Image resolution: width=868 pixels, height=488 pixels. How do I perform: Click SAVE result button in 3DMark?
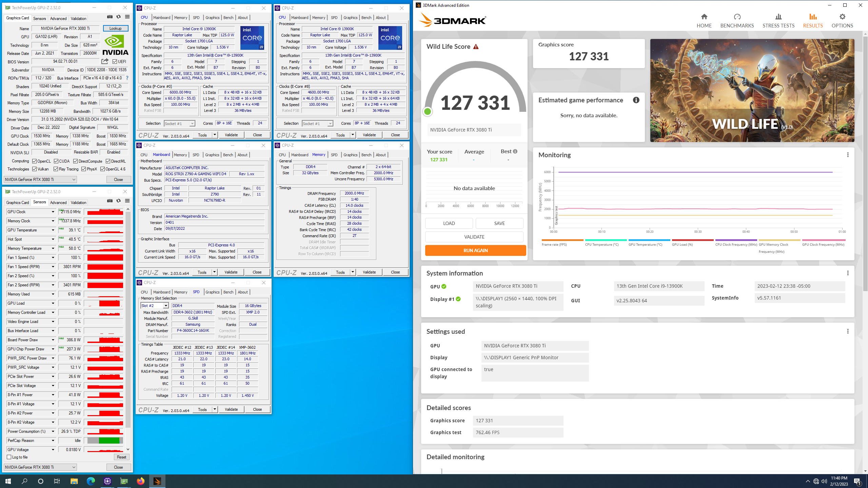click(499, 223)
